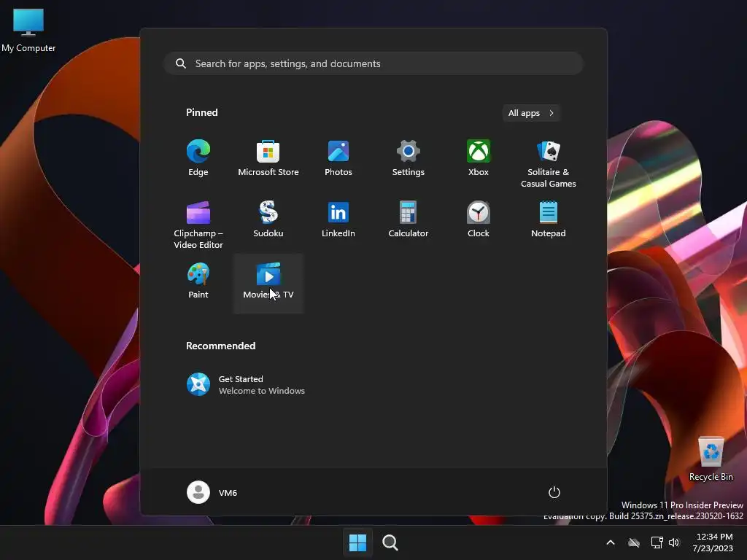Image resolution: width=747 pixels, height=560 pixels.
Task: Focus the Start menu search box
Action: 373,64
